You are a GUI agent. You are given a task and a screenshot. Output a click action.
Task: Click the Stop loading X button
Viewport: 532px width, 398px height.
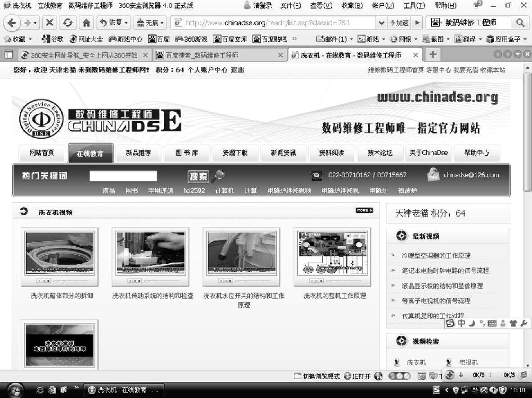pos(50,23)
